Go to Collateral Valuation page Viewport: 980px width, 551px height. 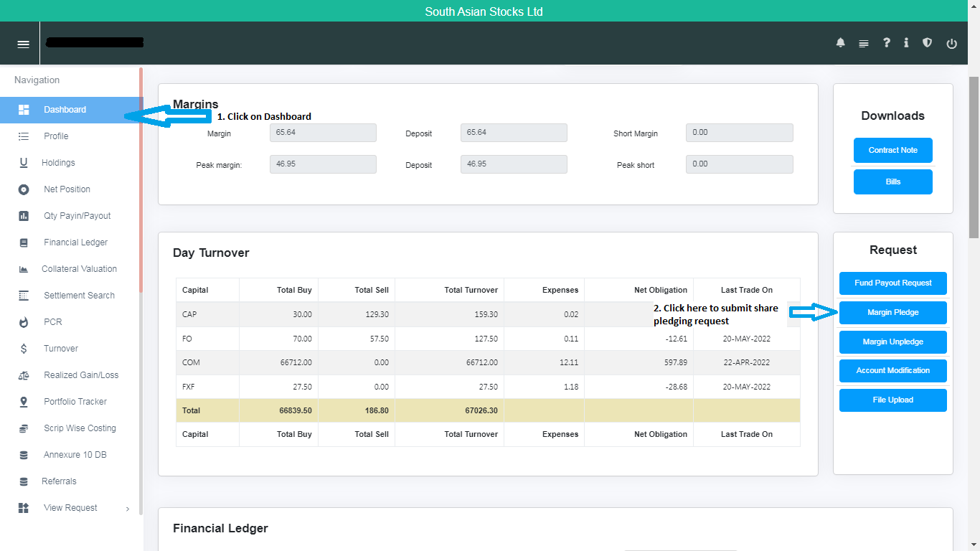coord(79,269)
